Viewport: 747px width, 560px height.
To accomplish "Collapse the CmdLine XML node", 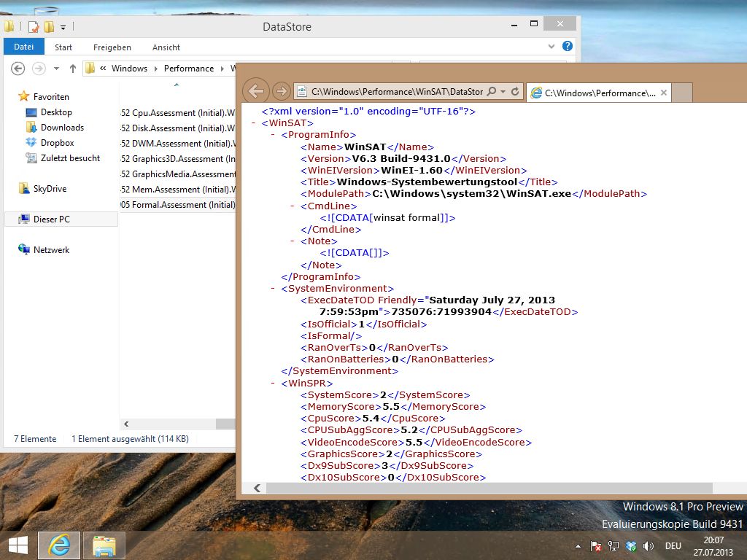I will (x=292, y=206).
